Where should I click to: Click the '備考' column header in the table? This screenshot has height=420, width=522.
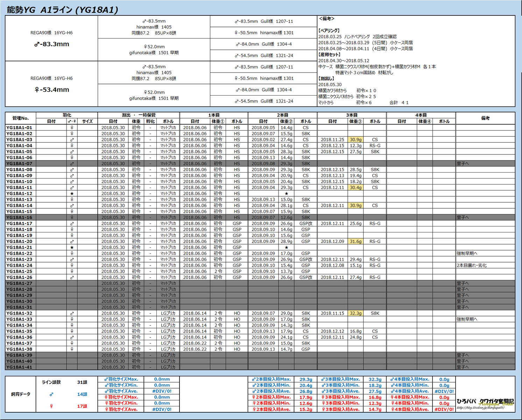tap(485, 118)
